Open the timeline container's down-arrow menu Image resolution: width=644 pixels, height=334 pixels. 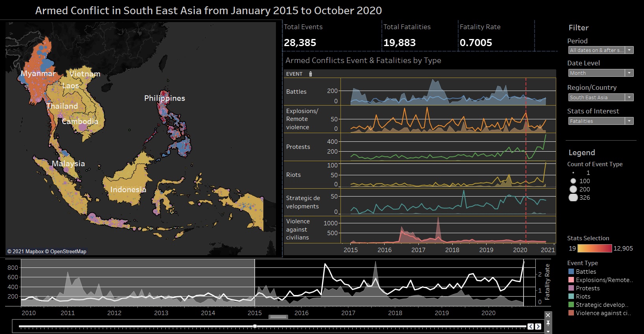click(x=548, y=331)
